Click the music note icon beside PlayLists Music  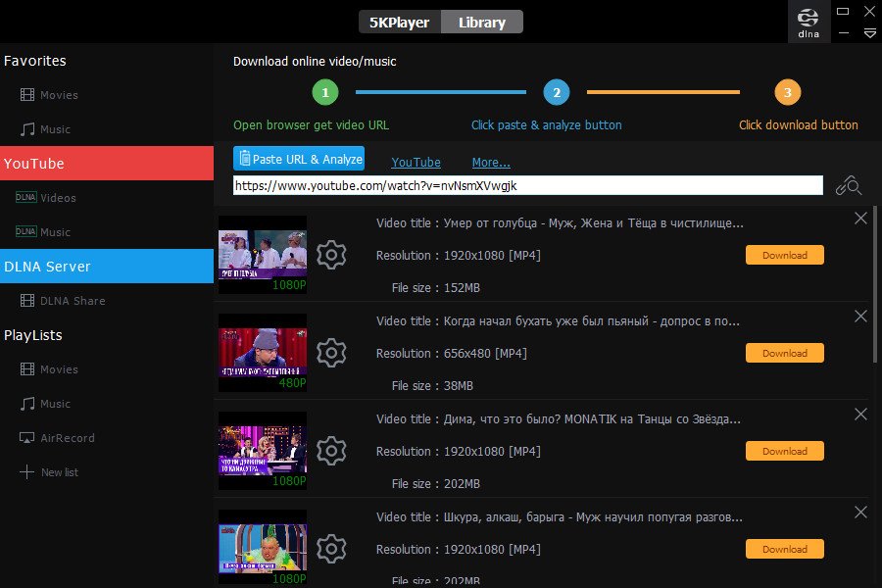(27, 404)
